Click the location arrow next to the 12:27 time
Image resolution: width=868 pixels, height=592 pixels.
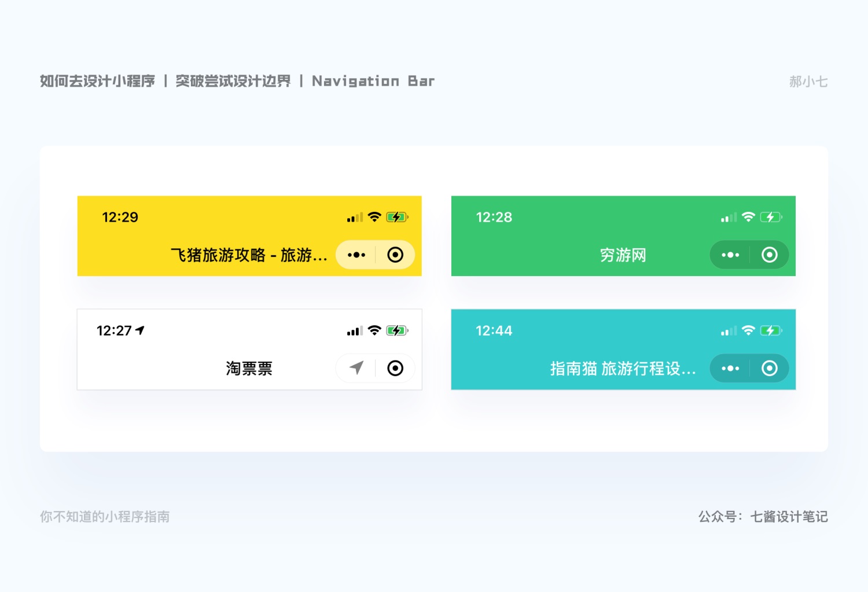click(x=140, y=330)
